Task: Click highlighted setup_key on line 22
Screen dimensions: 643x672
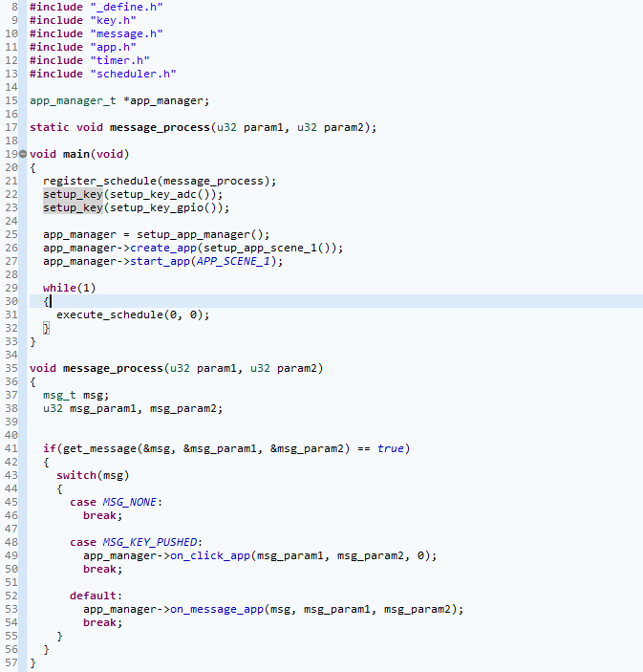Action: pyautogui.click(x=73, y=194)
